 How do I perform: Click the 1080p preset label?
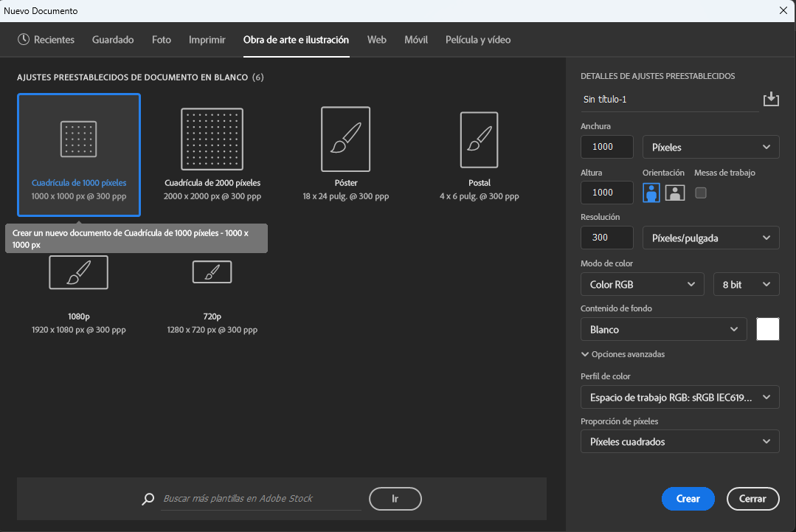[79, 317]
